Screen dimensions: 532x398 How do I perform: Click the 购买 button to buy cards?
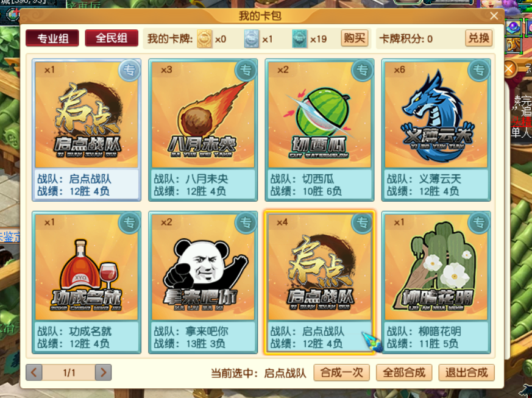[354, 38]
